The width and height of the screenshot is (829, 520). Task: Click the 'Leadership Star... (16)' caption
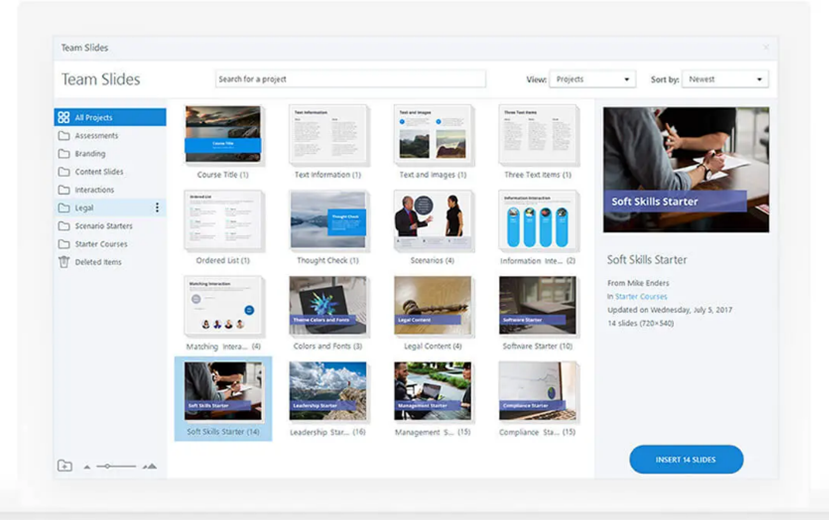point(328,432)
